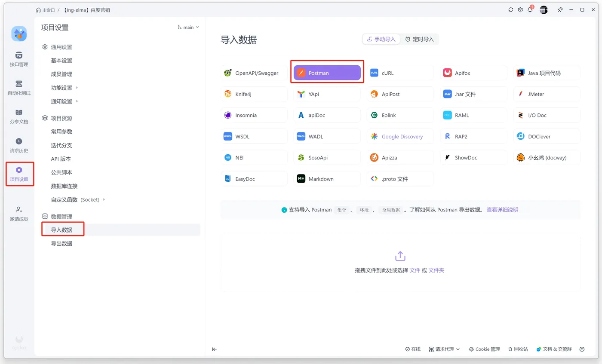Screen dimensions: 602x364
Task: Click the refresh icon in the title bar
Action: point(511,9)
